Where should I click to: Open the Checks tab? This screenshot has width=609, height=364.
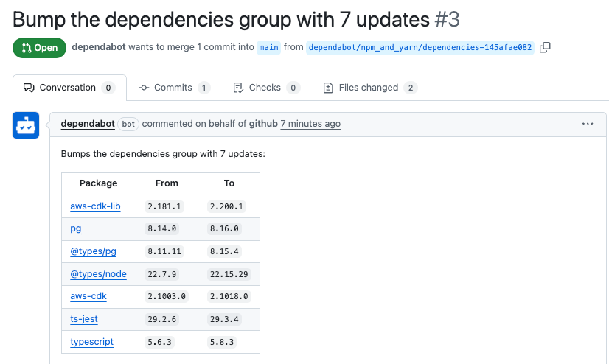click(266, 88)
